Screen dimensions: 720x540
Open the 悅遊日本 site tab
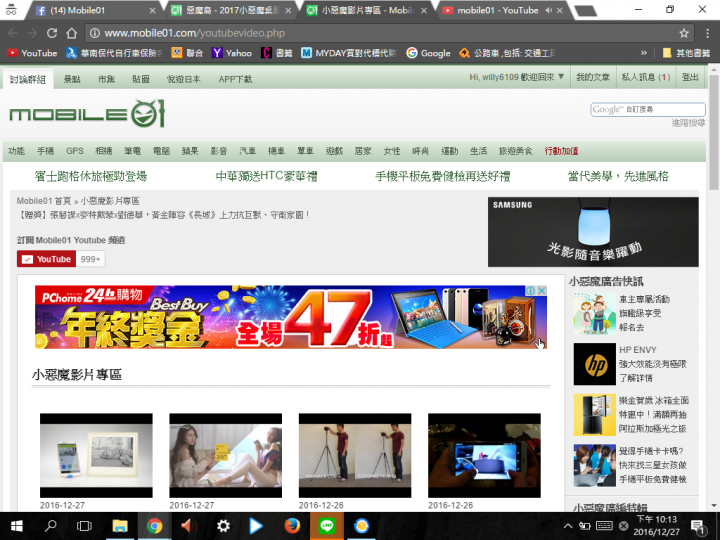point(184,79)
